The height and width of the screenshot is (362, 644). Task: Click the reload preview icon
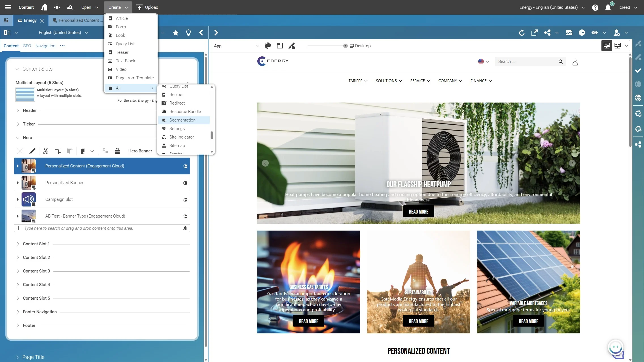(x=522, y=33)
